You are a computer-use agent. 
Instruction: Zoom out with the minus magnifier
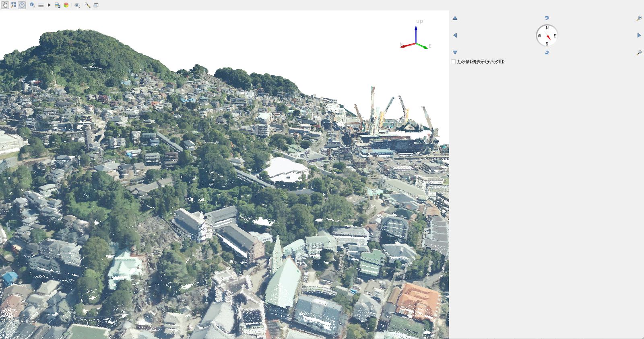[x=639, y=53]
